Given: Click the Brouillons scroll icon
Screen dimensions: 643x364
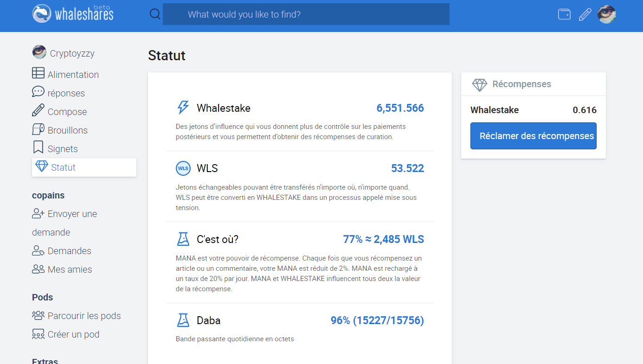Looking at the screenshot, I should (x=38, y=129).
